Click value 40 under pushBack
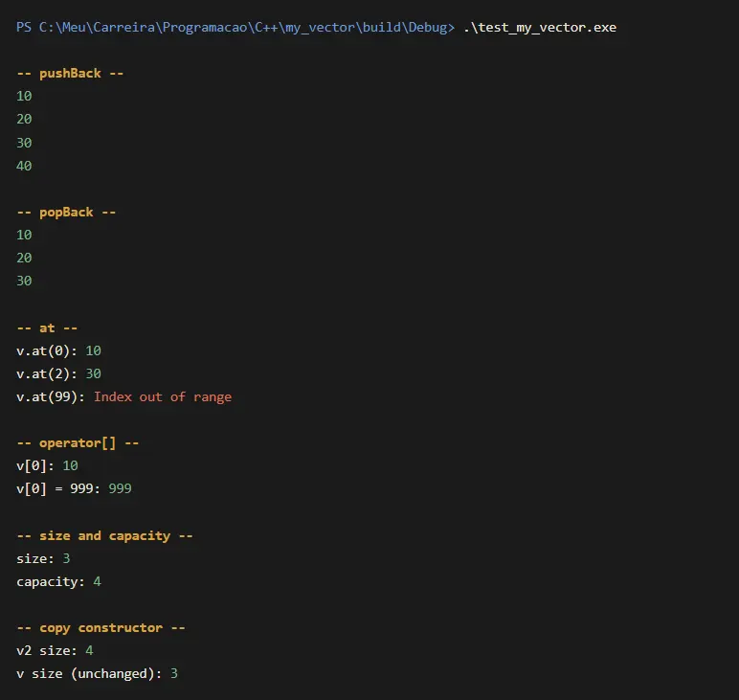This screenshot has height=700, width=739. pos(24,166)
